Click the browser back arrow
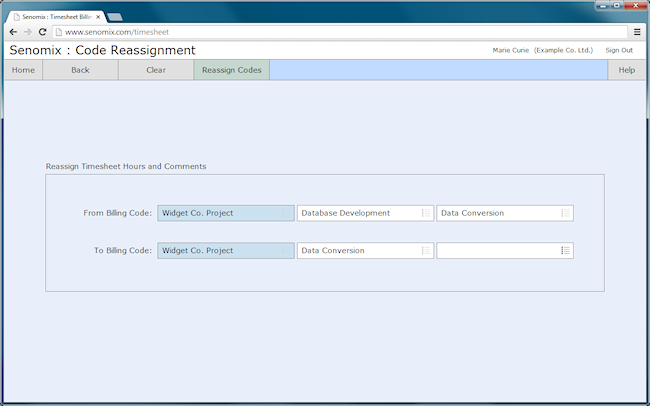650x406 pixels. pyautogui.click(x=13, y=32)
